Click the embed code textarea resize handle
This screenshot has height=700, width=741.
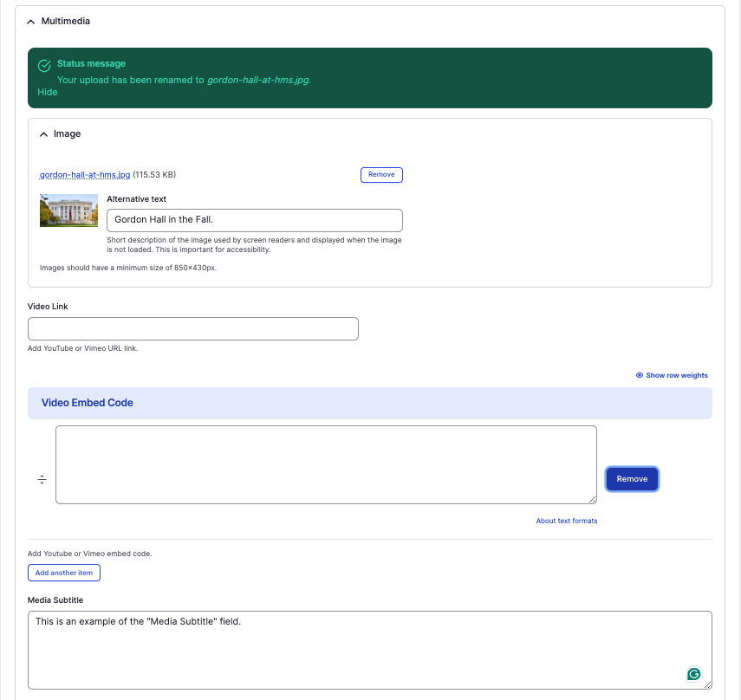(593, 500)
